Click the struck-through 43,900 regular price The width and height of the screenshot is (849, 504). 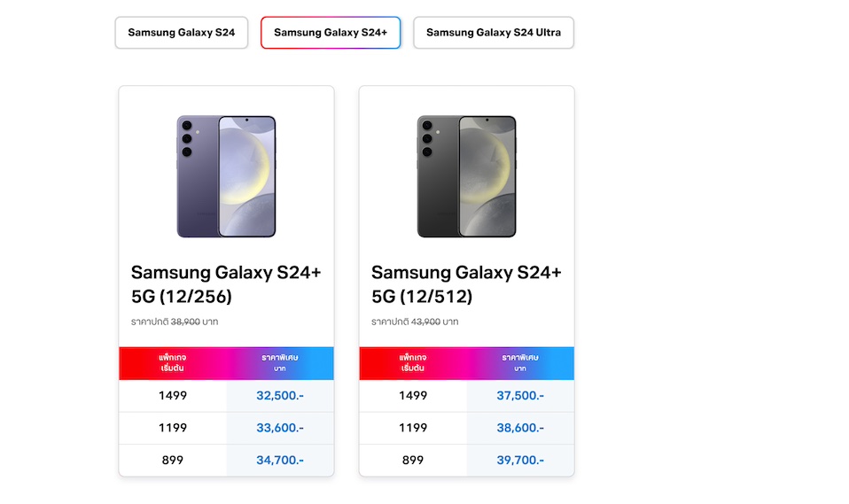pos(427,322)
